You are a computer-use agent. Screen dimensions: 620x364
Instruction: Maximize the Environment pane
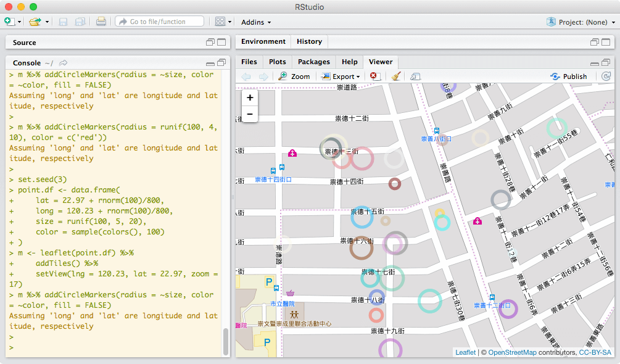coord(606,42)
